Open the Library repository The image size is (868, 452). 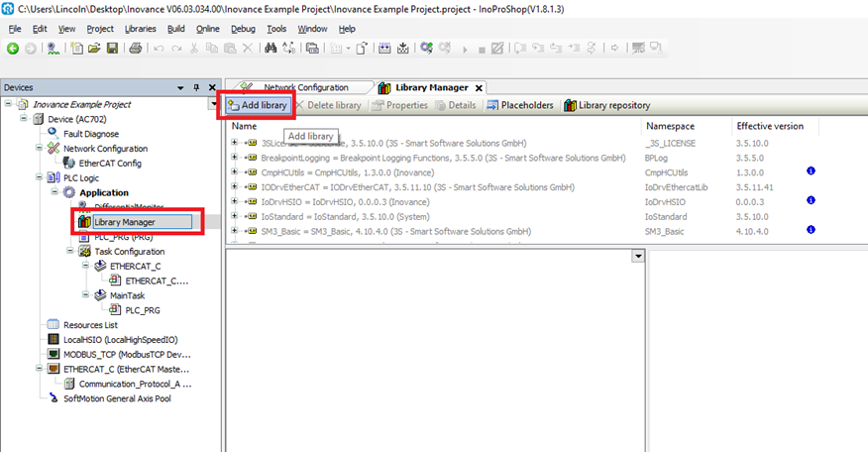[606, 105]
